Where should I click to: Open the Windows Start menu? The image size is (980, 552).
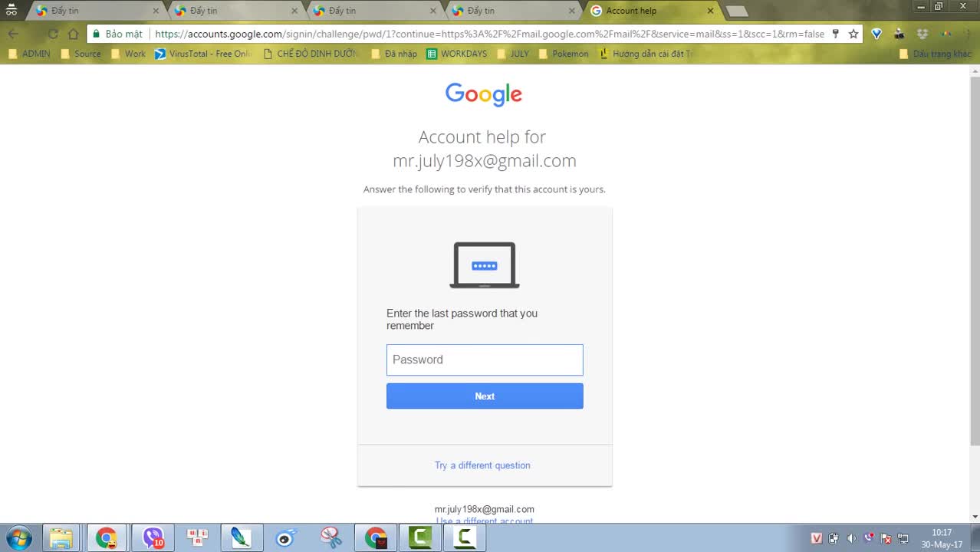click(x=18, y=538)
